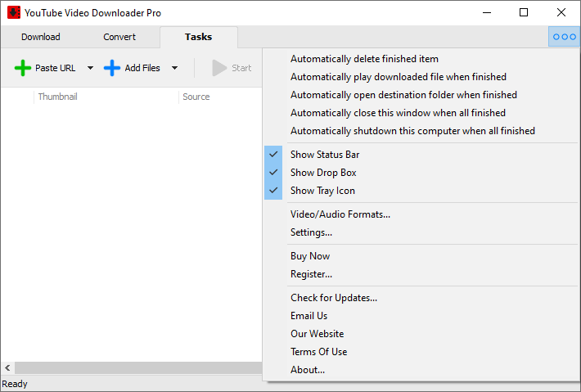Click the horizontal scrollbar track

pos(138,368)
